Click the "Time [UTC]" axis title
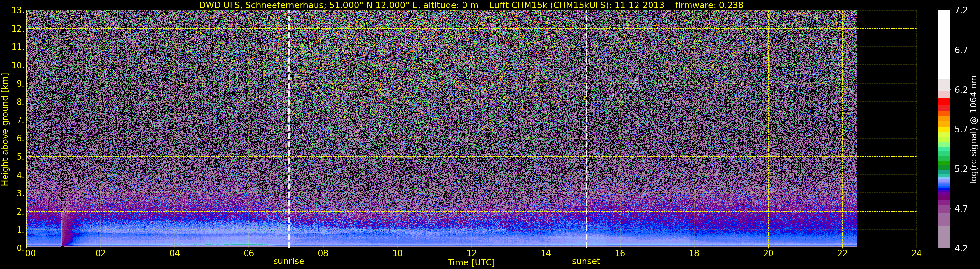 [x=471, y=262]
